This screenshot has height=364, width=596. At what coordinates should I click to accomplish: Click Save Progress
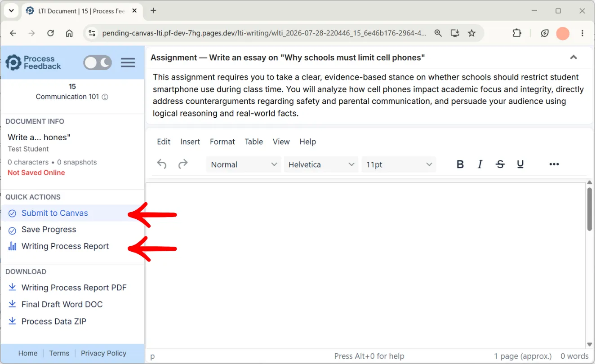49,230
